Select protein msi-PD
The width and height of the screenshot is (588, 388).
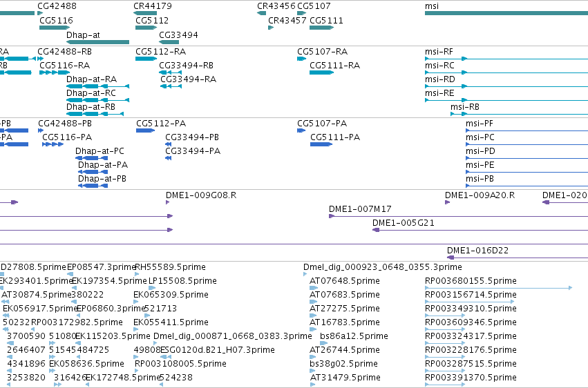tap(527, 158)
